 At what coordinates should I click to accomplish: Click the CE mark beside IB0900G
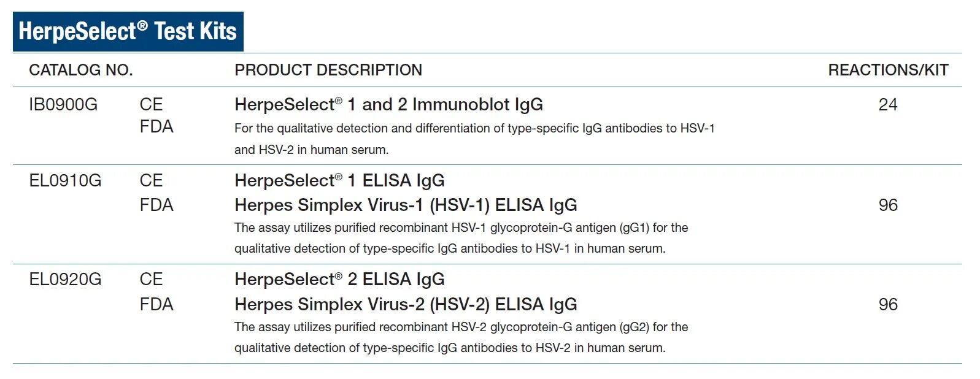click(151, 105)
